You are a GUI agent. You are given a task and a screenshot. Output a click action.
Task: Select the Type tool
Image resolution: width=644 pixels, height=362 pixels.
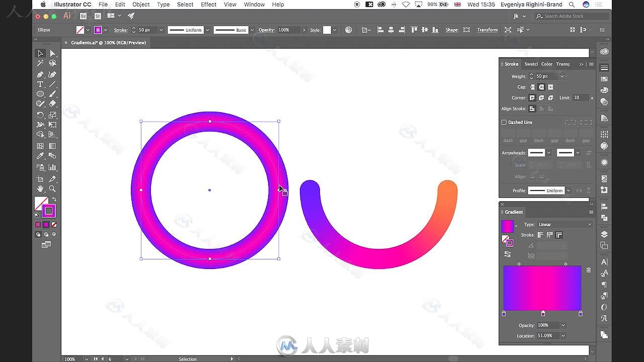pyautogui.click(x=40, y=84)
